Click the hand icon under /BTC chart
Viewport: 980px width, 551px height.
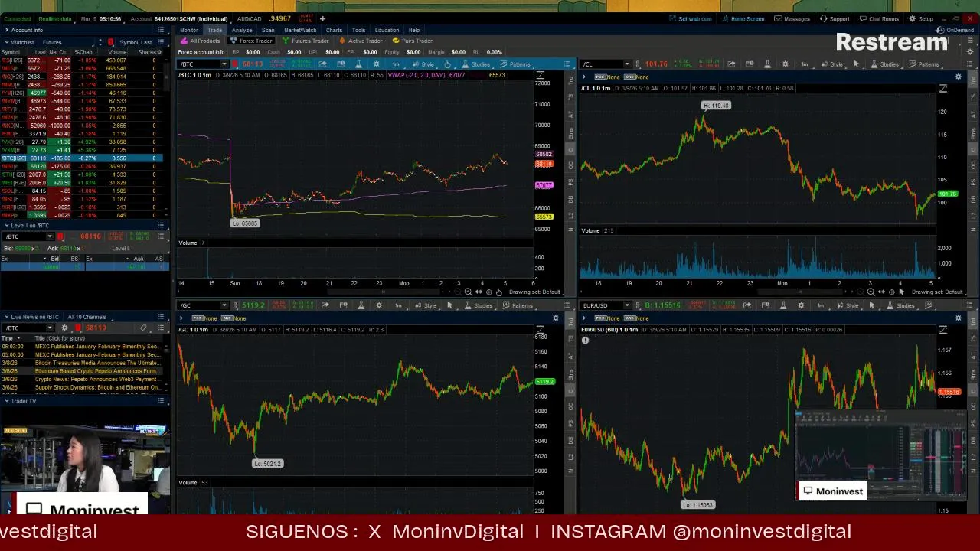[499, 292]
